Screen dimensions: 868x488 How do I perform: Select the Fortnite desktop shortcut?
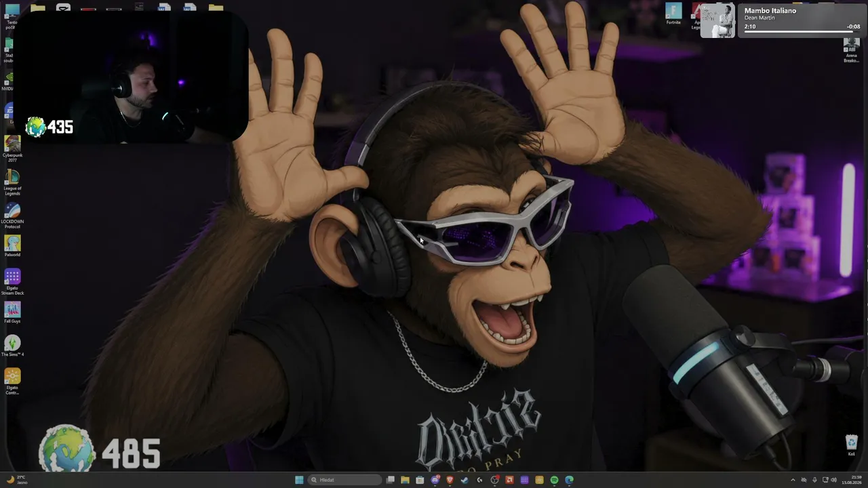673,14
